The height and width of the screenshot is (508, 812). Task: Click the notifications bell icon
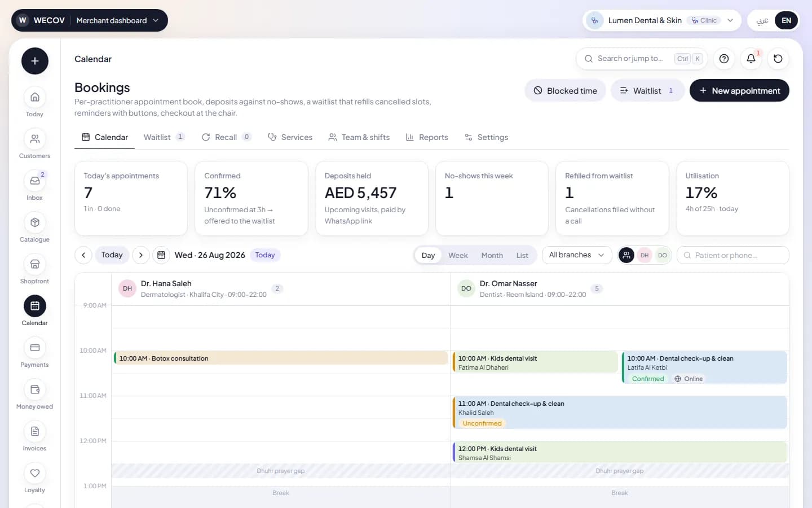point(751,59)
